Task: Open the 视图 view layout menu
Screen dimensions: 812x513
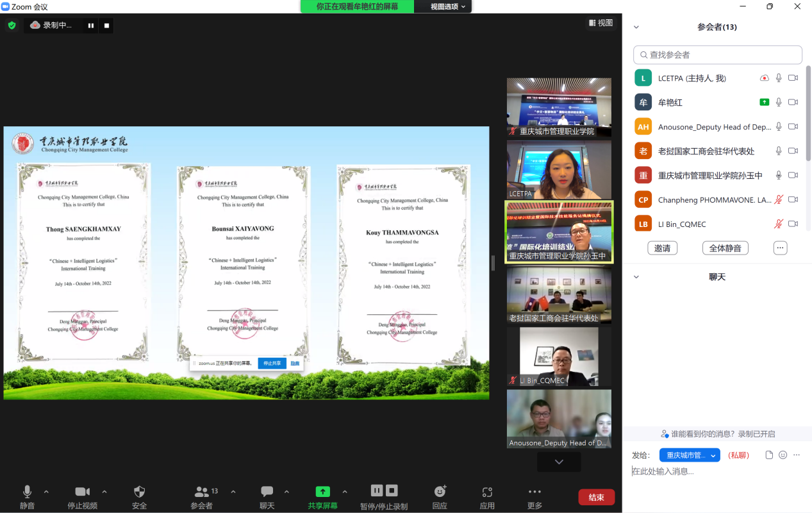Action: pos(601,23)
